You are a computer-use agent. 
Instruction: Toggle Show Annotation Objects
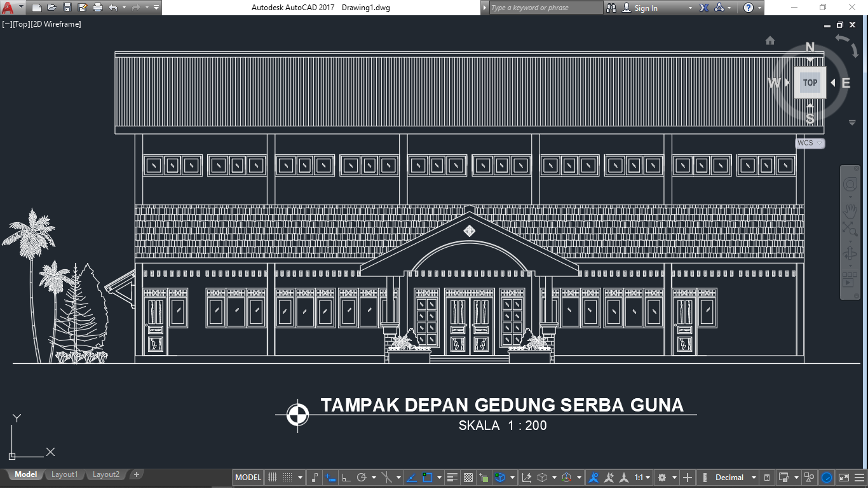pos(593,477)
